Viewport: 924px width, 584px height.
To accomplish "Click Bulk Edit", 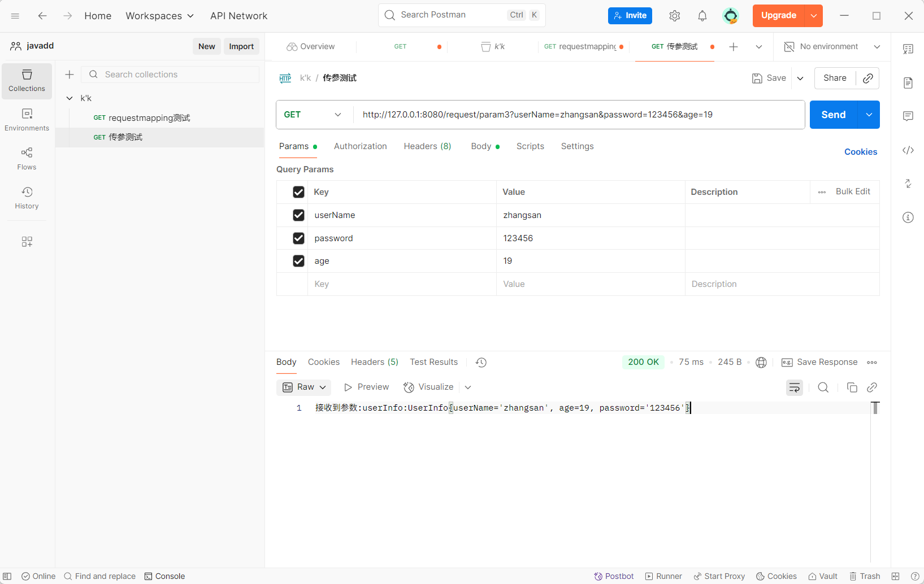I will pyautogui.click(x=853, y=191).
